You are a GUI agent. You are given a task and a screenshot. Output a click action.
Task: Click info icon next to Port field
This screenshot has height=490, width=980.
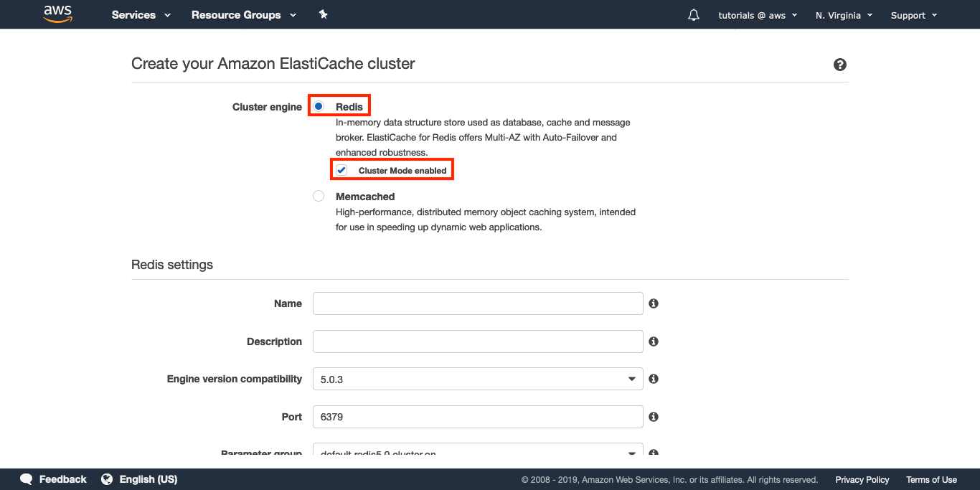coord(654,417)
